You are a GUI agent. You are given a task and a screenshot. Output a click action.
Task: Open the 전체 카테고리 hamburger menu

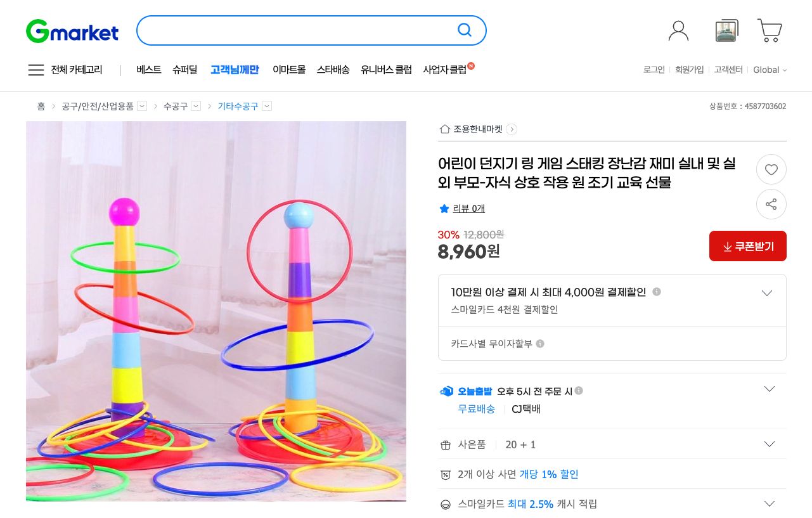[36, 70]
